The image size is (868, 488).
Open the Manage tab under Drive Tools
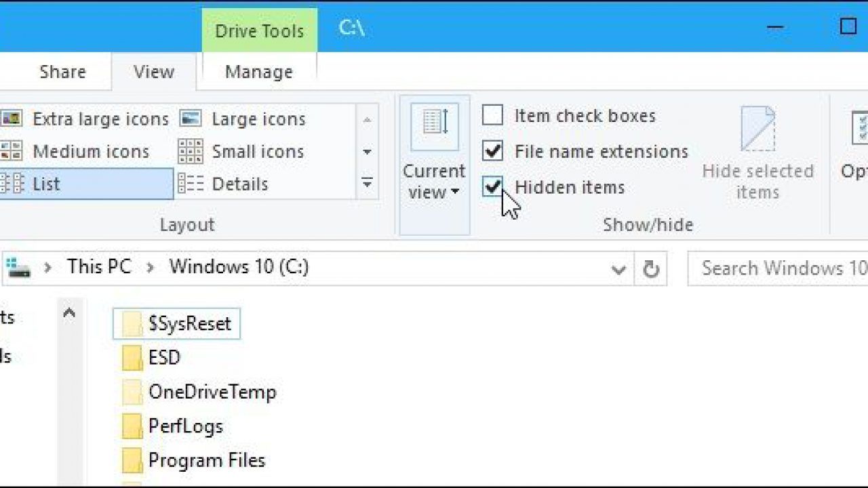tap(259, 72)
